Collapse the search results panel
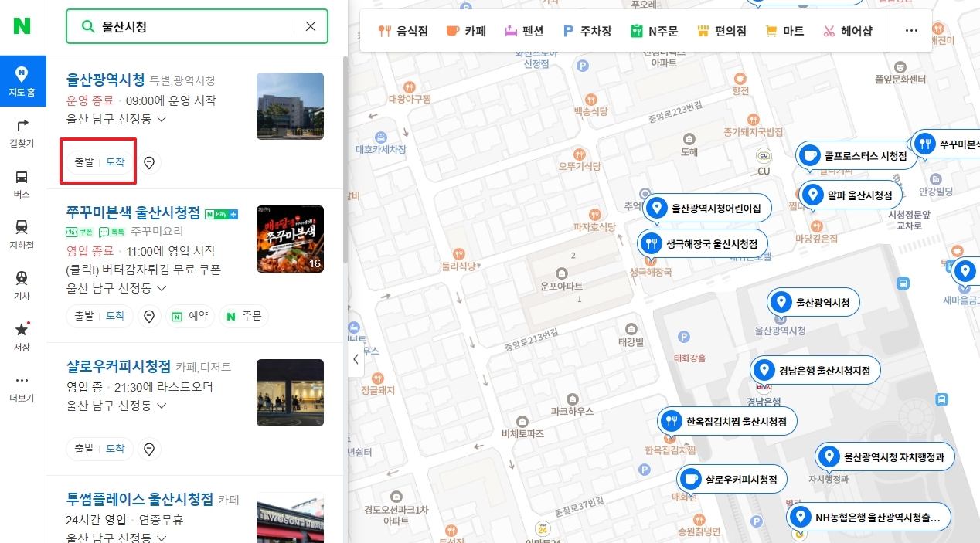Image resolution: width=980 pixels, height=543 pixels. coord(356,359)
